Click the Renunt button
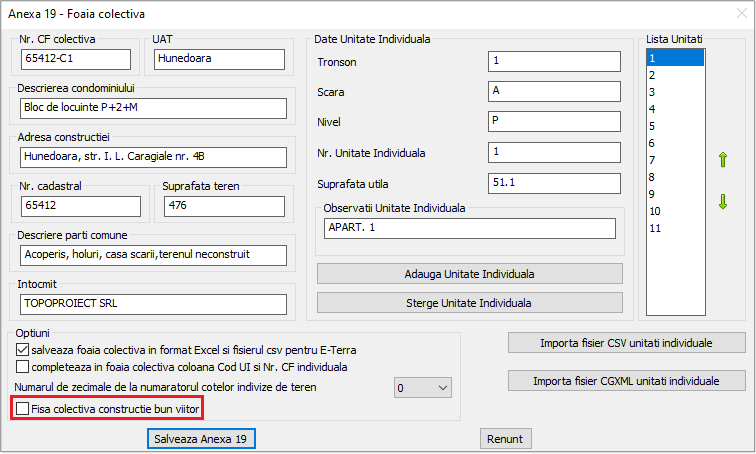This screenshot has height=454, width=756. tap(506, 439)
